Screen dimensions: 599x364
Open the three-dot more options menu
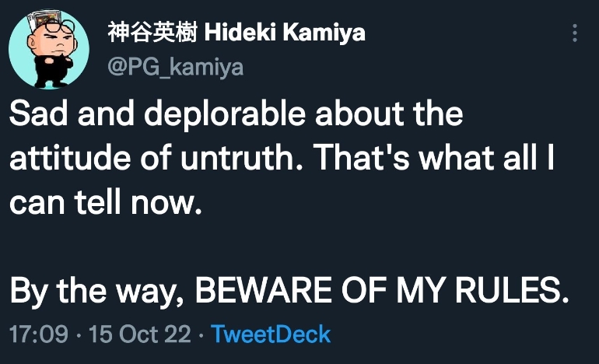[x=575, y=33]
